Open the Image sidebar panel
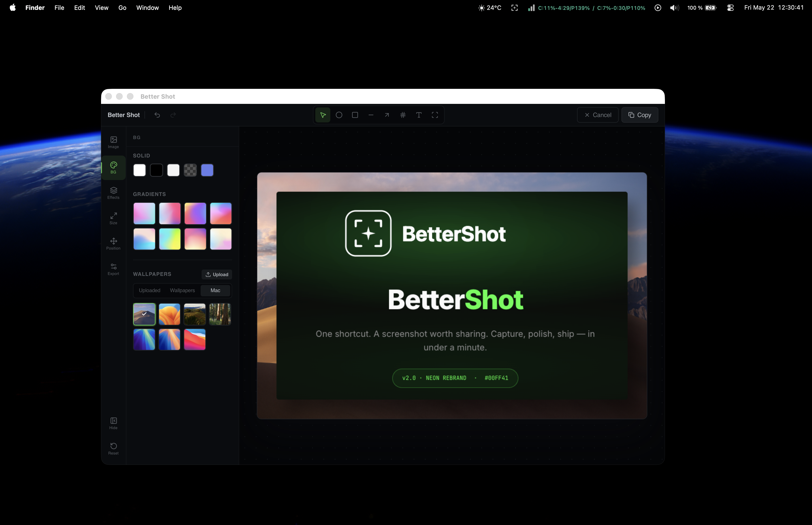This screenshot has height=525, width=812. pos(113,142)
